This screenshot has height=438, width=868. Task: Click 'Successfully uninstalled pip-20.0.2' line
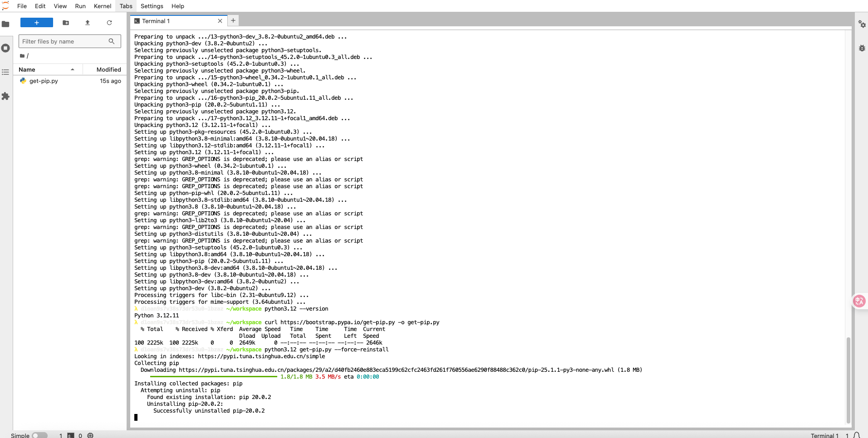coord(209,411)
